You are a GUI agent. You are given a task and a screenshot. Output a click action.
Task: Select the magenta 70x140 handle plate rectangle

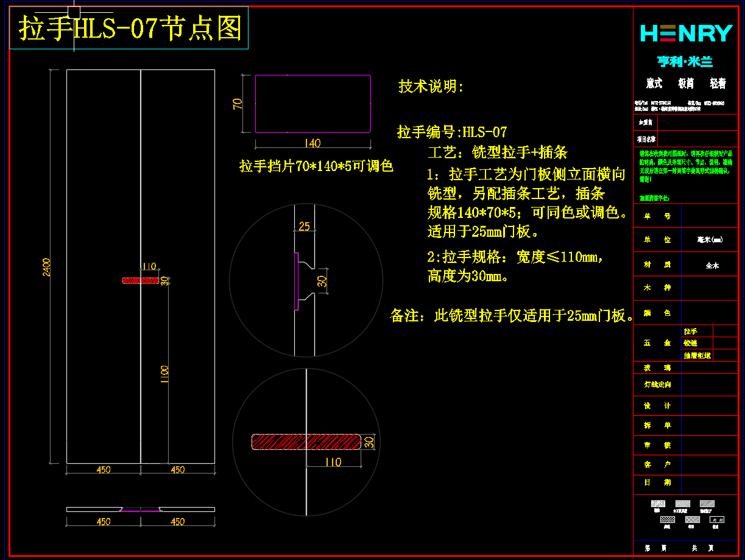click(312, 103)
